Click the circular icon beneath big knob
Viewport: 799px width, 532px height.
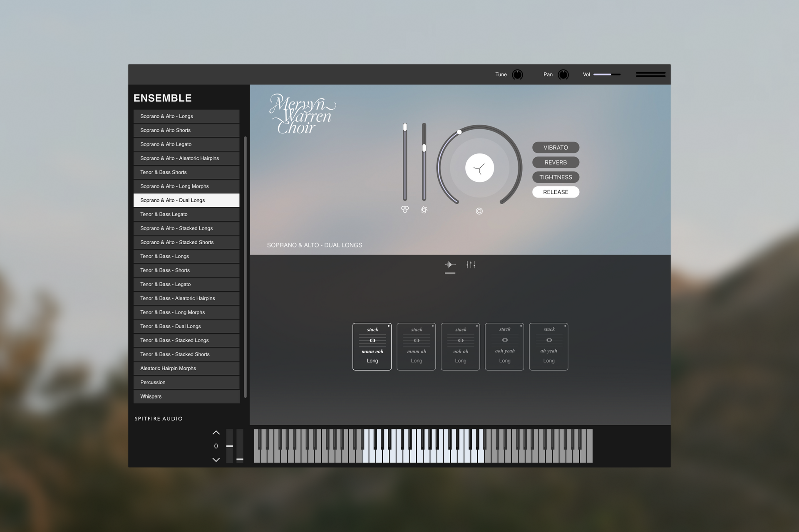click(x=479, y=211)
